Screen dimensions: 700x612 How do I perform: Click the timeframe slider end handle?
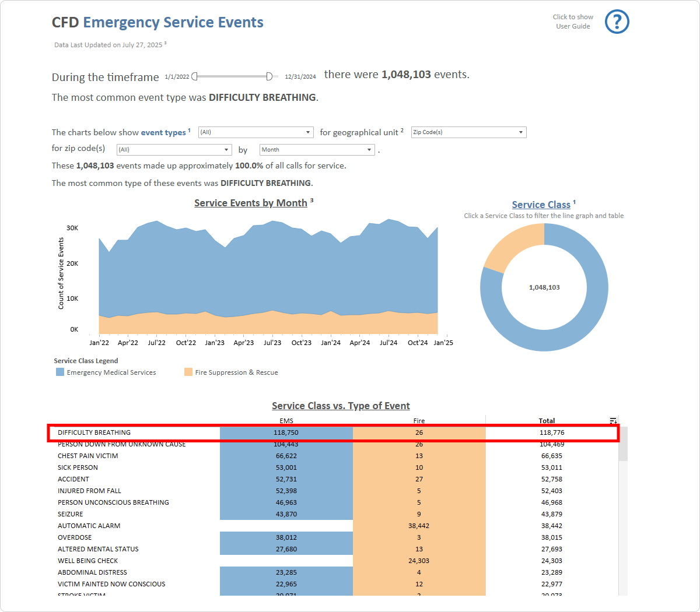[x=269, y=76]
